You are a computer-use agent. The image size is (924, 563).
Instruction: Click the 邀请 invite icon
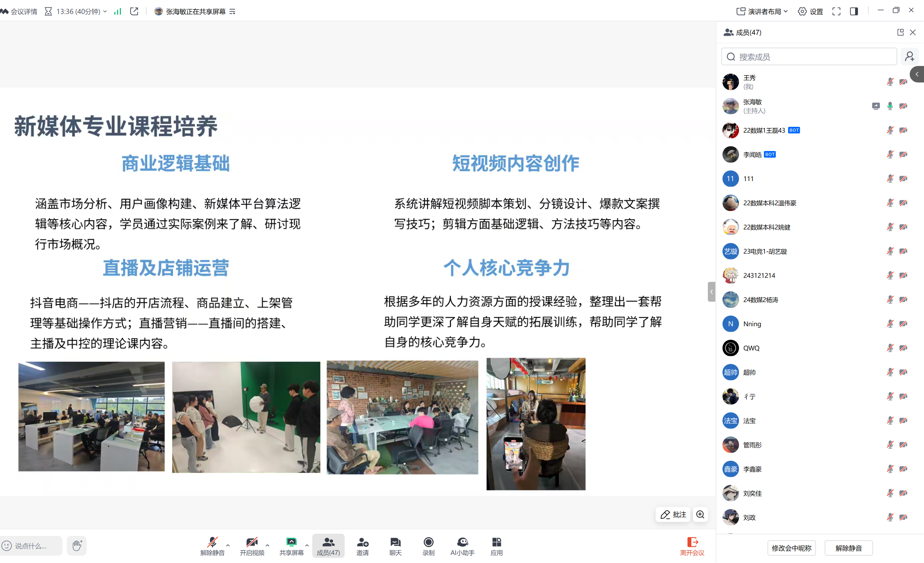pos(362,546)
